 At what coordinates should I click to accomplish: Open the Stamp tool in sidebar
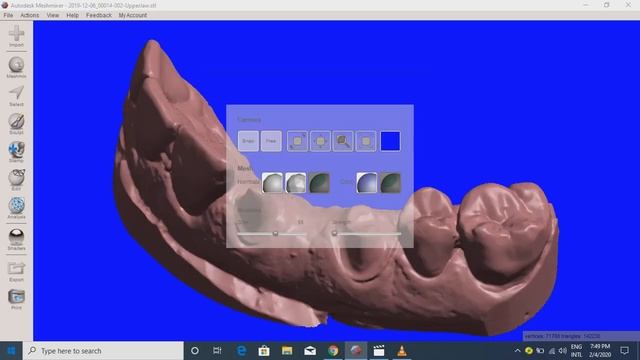pos(16,152)
